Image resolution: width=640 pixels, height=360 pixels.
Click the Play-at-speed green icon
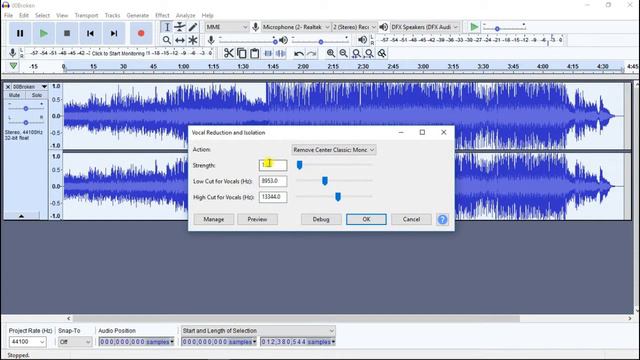(x=474, y=27)
